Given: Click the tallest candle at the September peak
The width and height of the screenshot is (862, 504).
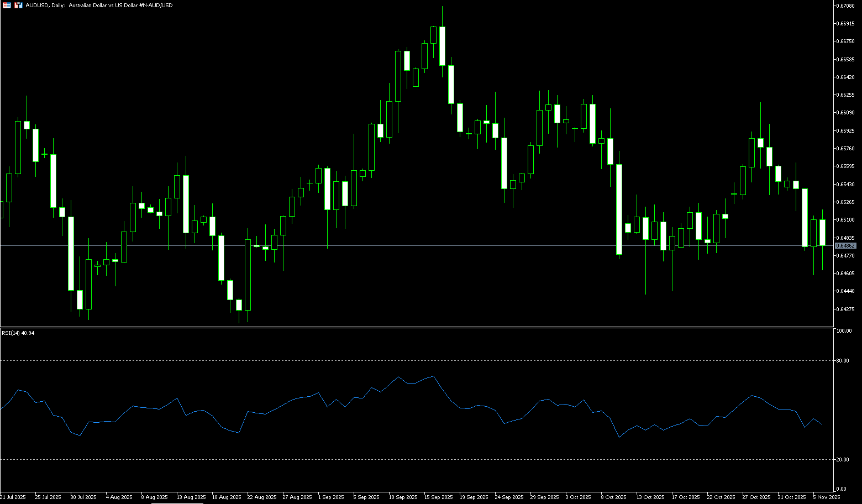Looking at the screenshot, I should point(442,46).
